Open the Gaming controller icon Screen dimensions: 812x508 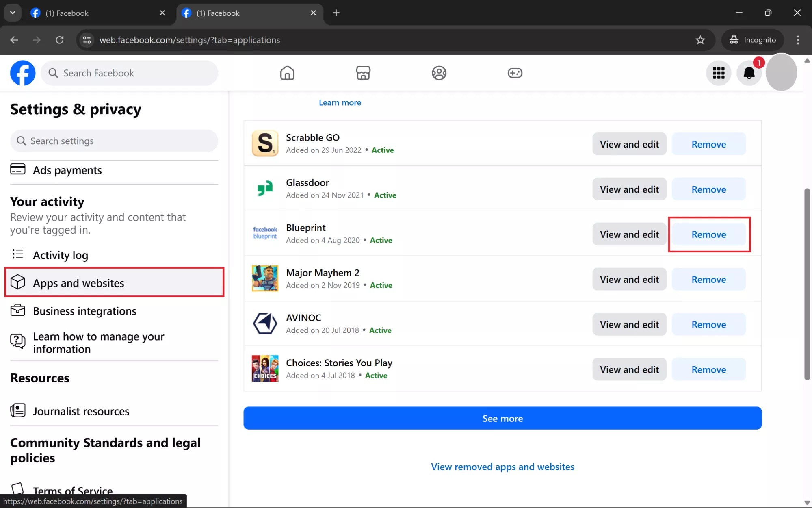point(515,73)
